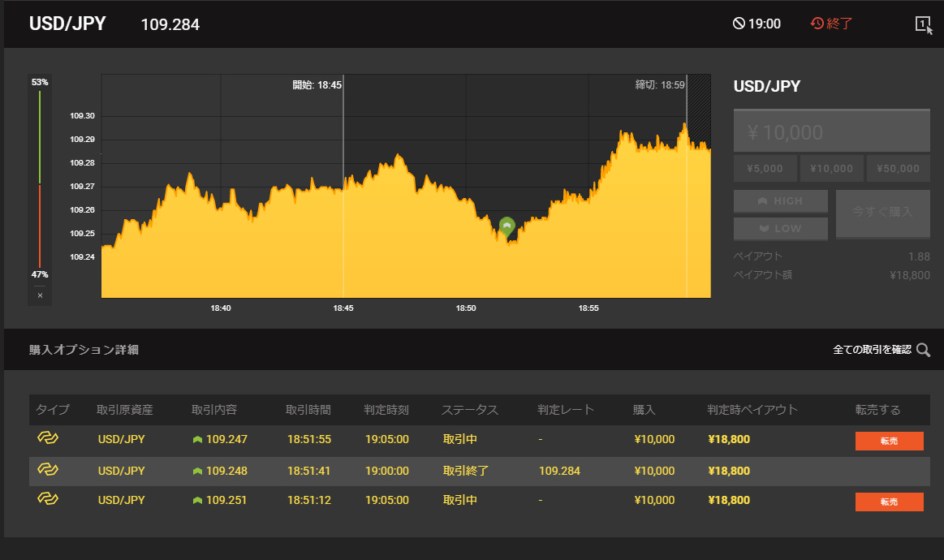Click the green entry marker on chart
The height and width of the screenshot is (560, 944).
[507, 226]
